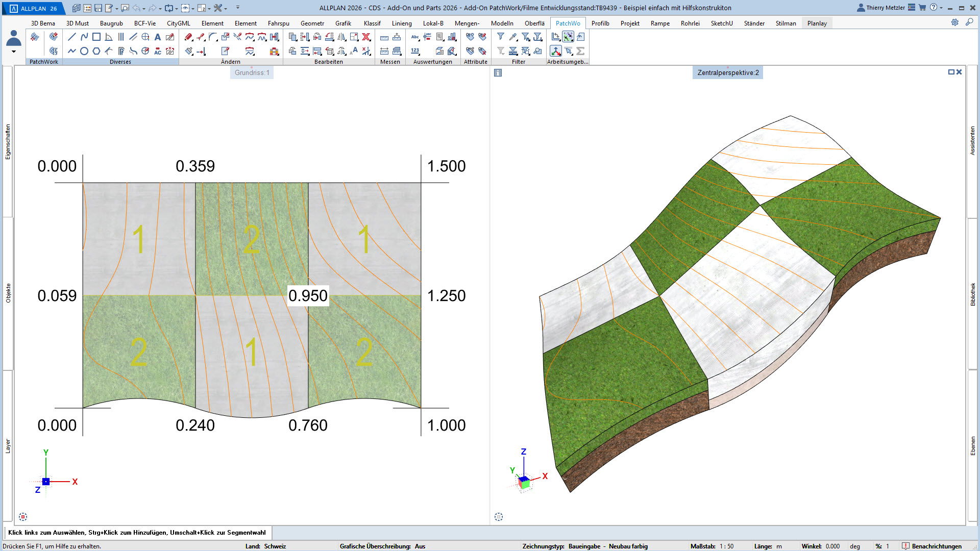
Task: Click the Maßstab 1:50 scale field
Action: pyautogui.click(x=726, y=546)
